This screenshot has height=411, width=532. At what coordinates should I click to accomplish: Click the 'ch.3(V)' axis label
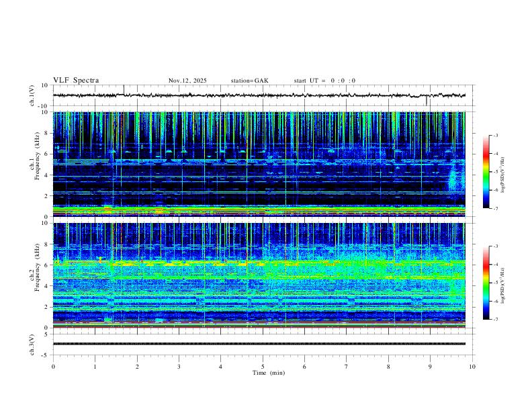tap(32, 345)
